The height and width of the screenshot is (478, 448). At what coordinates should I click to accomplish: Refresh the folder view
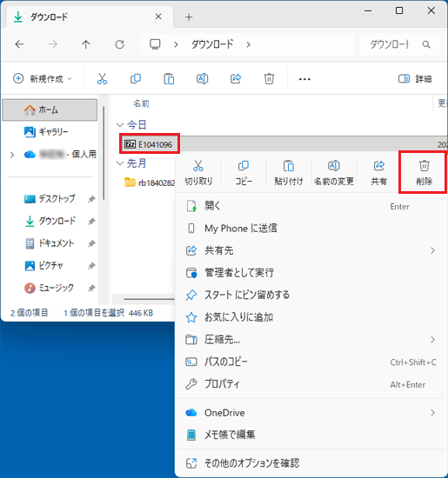click(120, 44)
